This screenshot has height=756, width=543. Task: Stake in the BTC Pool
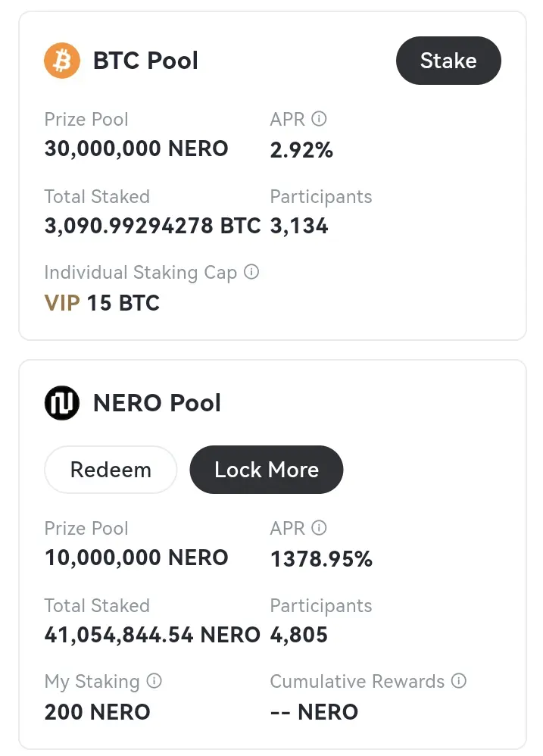(448, 61)
